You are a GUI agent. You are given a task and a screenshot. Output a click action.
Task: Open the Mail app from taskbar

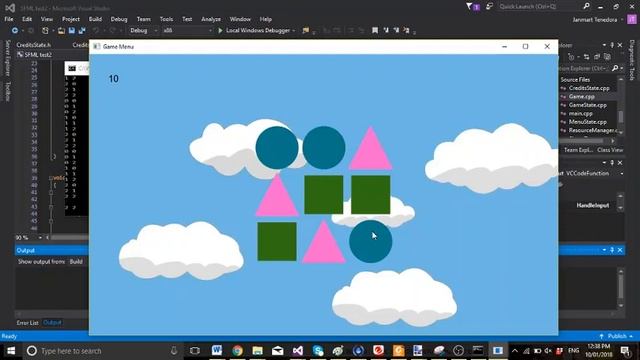(x=278, y=351)
